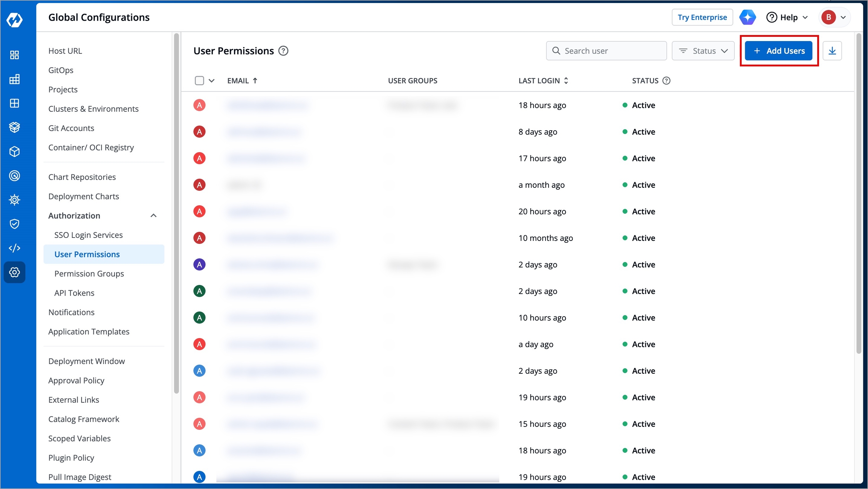Click the Search user field

tap(606, 51)
